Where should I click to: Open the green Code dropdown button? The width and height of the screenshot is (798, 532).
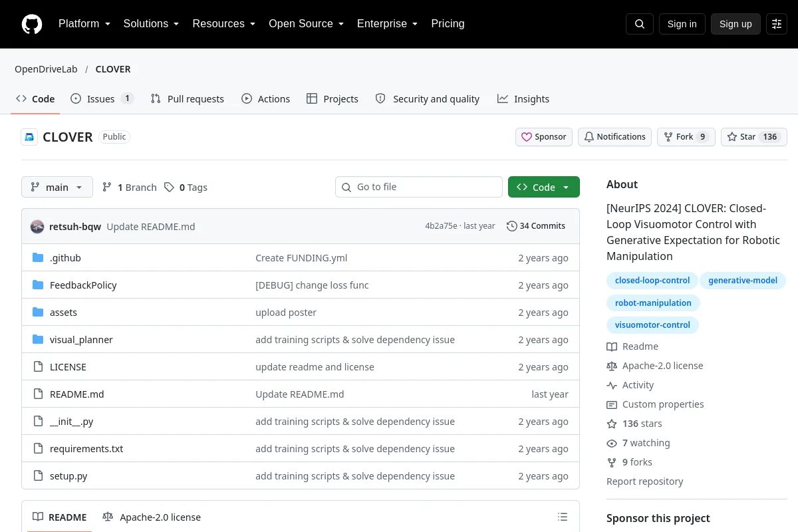pyautogui.click(x=544, y=187)
